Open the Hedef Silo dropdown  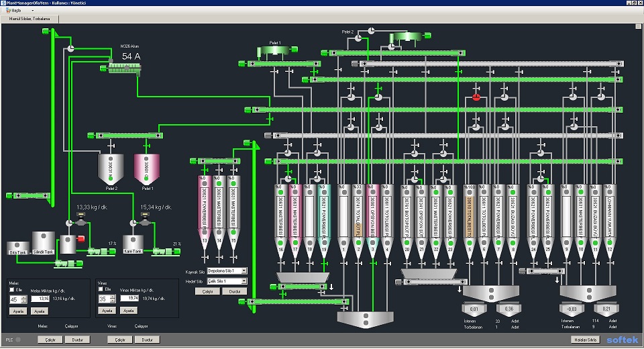coord(244,281)
